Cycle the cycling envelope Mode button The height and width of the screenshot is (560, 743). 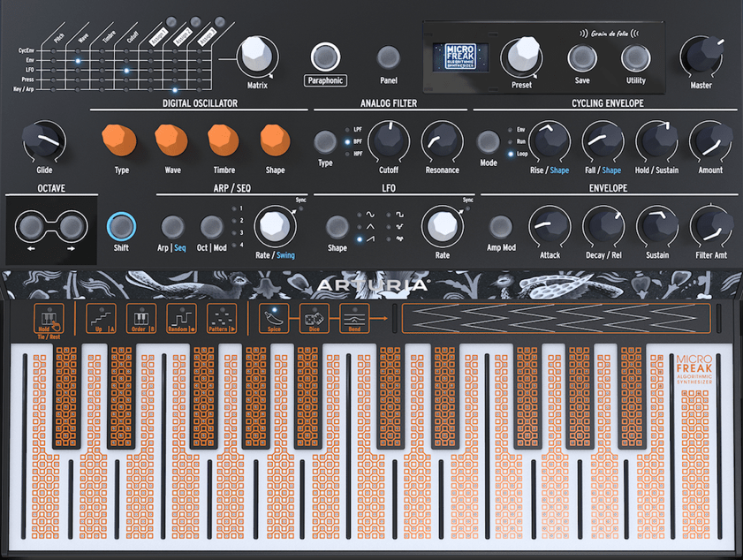(x=487, y=141)
